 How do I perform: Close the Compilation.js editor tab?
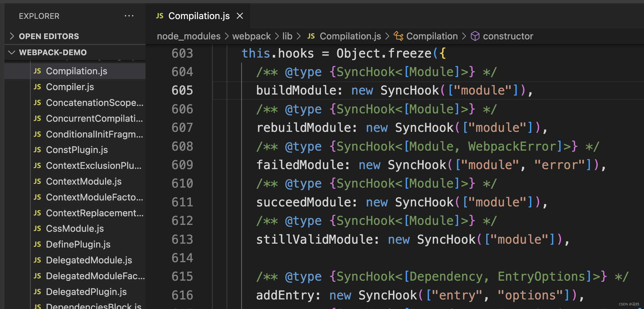click(240, 16)
